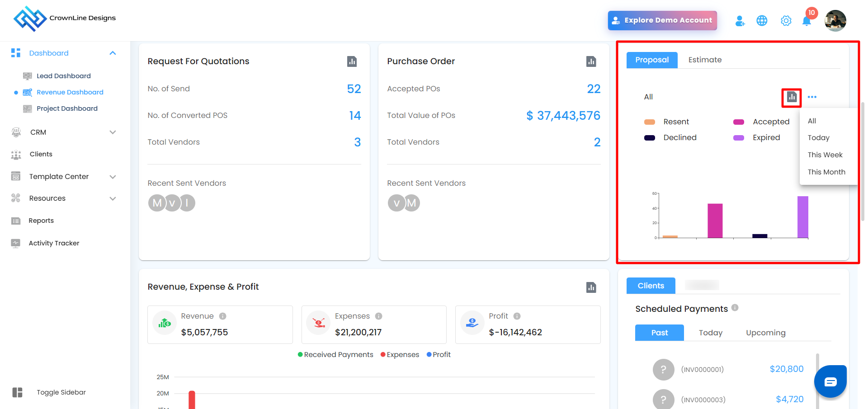The width and height of the screenshot is (868, 409).
Task: Open the settings gear icon
Action: click(x=786, y=21)
